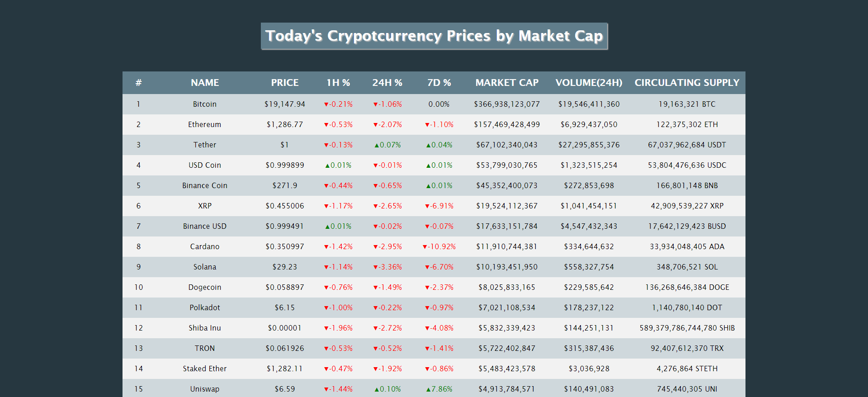Click the page title heading

coord(434,36)
